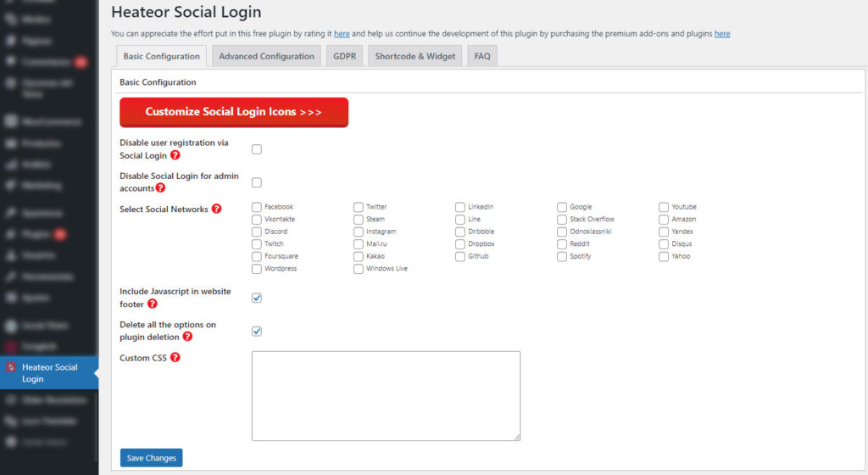
Task: Open Heateor Social Login sidebar menu item
Action: click(49, 372)
